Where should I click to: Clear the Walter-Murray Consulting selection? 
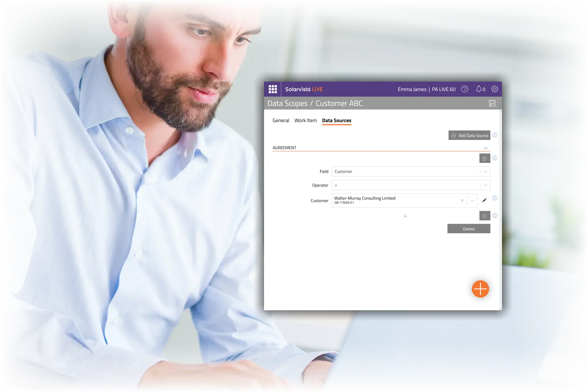pos(462,200)
